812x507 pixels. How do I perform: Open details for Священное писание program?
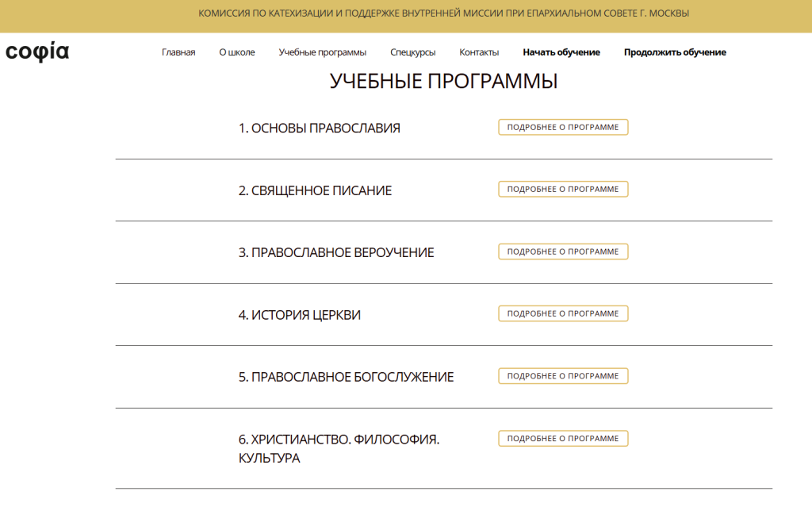pos(563,189)
